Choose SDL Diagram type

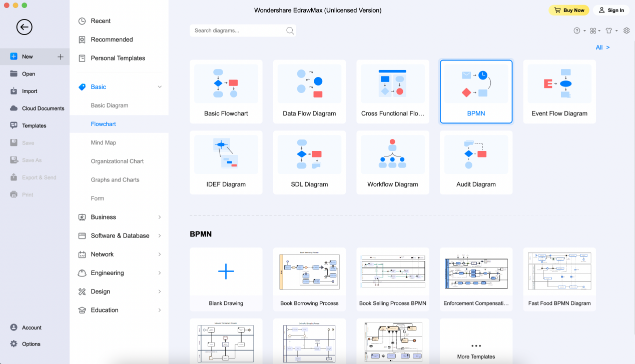pos(309,162)
